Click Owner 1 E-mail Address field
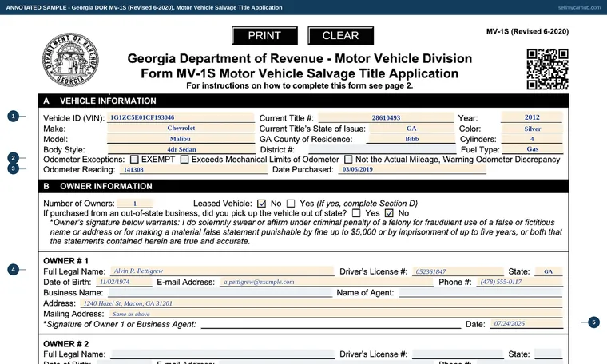Viewport: 607px width, 364px height. (327, 282)
